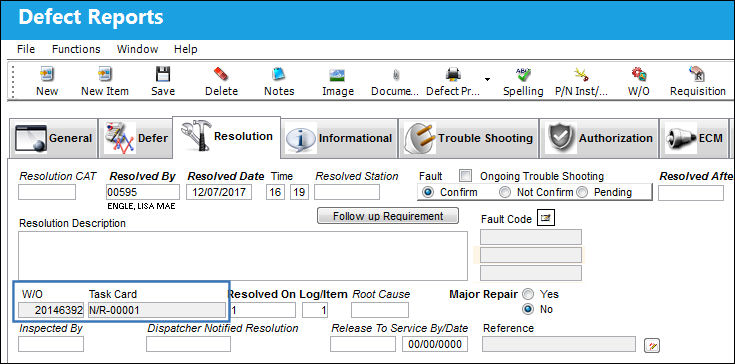Click the Dispatcher Notified Resolution field

[188, 344]
